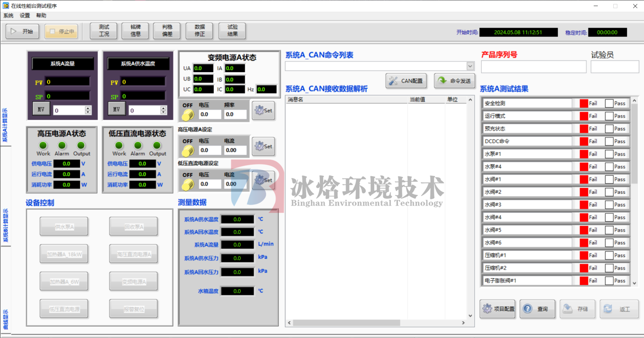The height and width of the screenshot is (338, 644).
Task: Expand the 系统A_CAN命令列表 dropdown
Action: 470,66
